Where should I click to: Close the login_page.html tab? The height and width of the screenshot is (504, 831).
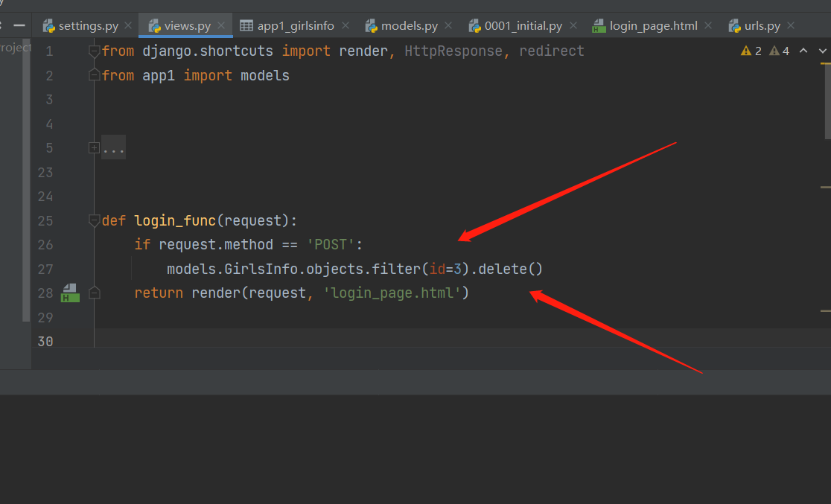[708, 25]
